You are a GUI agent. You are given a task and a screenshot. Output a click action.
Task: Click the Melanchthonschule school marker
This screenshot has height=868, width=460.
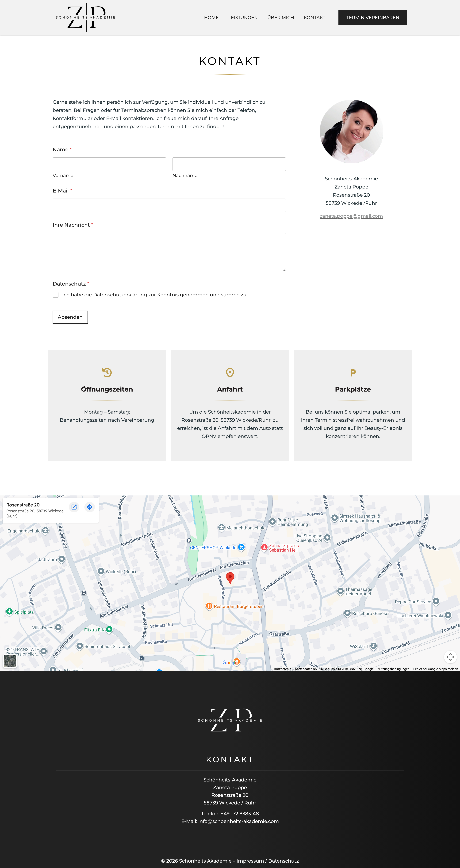click(x=222, y=527)
